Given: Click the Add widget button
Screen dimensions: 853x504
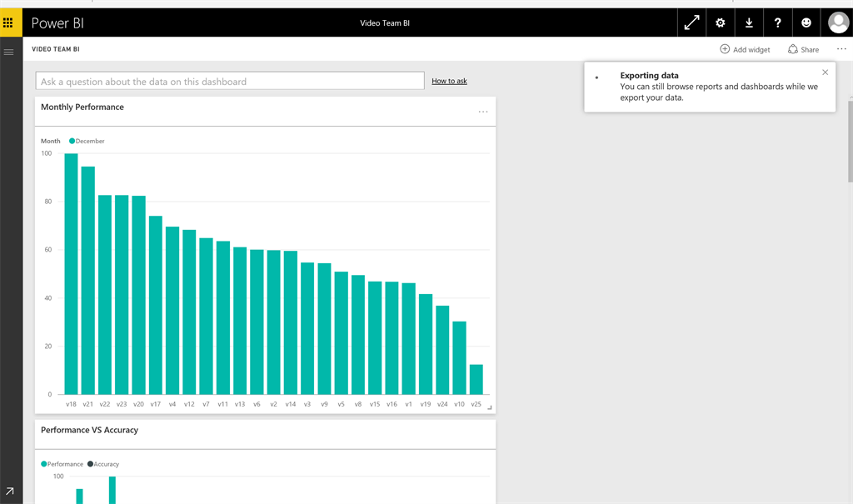Looking at the screenshot, I should (745, 50).
